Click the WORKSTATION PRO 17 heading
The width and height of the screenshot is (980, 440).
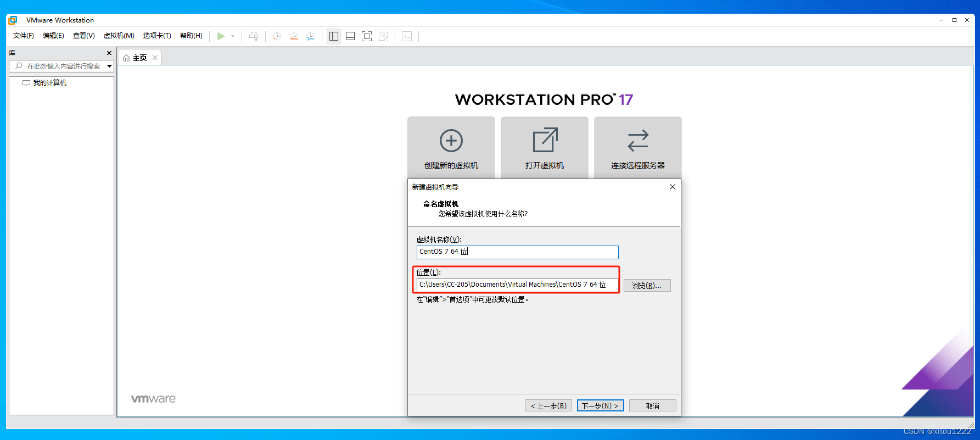pyautogui.click(x=544, y=99)
